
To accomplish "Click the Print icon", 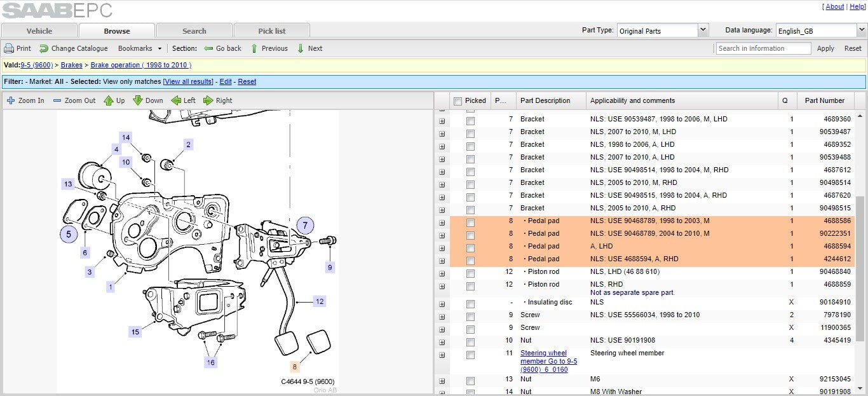I will click(9, 48).
